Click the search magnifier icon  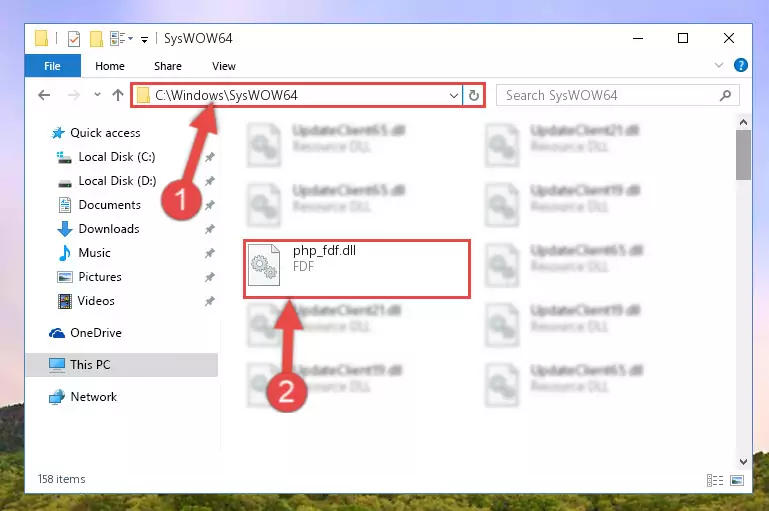click(x=725, y=95)
